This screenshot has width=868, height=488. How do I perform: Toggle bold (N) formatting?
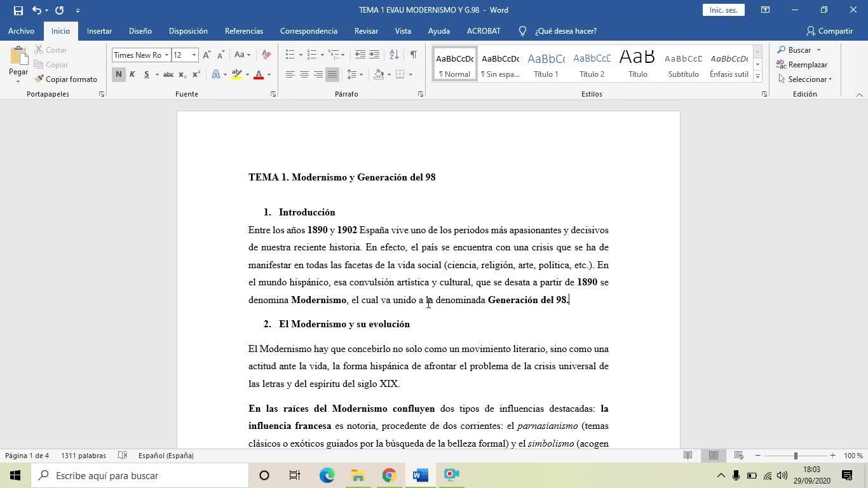coord(118,74)
